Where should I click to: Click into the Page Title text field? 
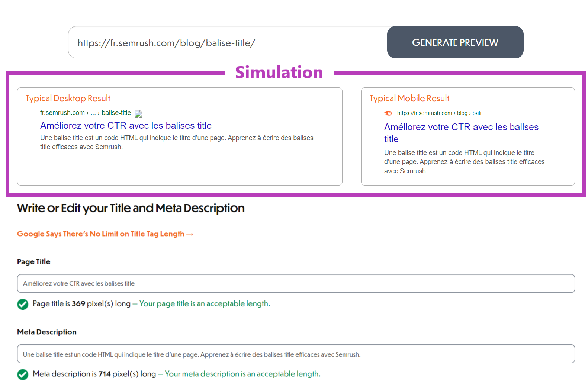tap(296, 284)
